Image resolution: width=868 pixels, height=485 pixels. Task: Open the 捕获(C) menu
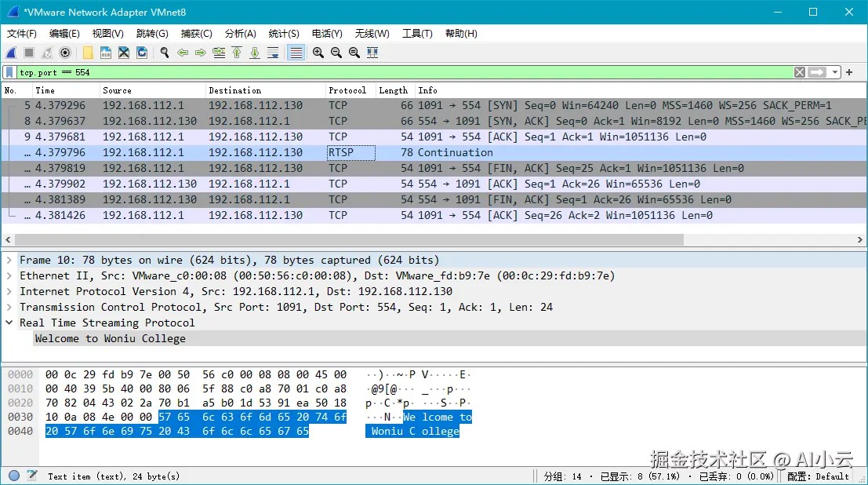click(x=196, y=34)
